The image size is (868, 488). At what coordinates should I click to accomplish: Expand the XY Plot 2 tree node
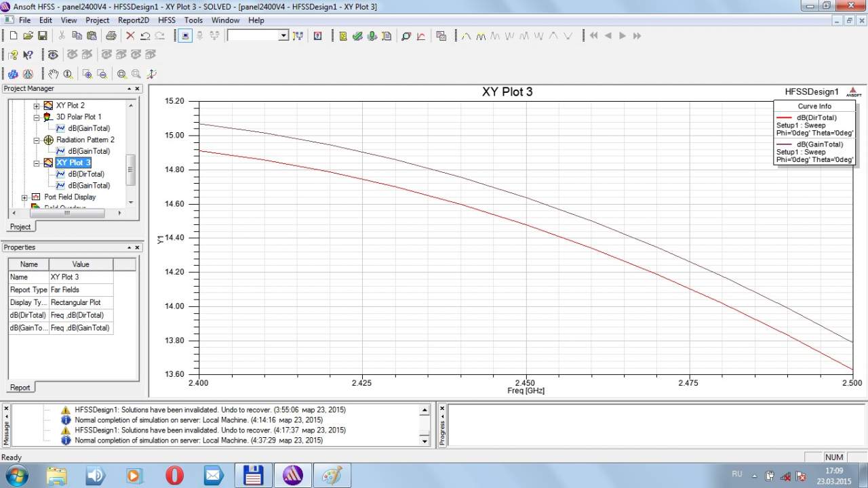pyautogui.click(x=37, y=106)
